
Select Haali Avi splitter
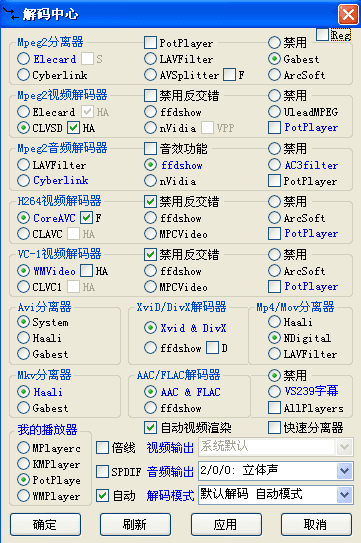[23, 338]
